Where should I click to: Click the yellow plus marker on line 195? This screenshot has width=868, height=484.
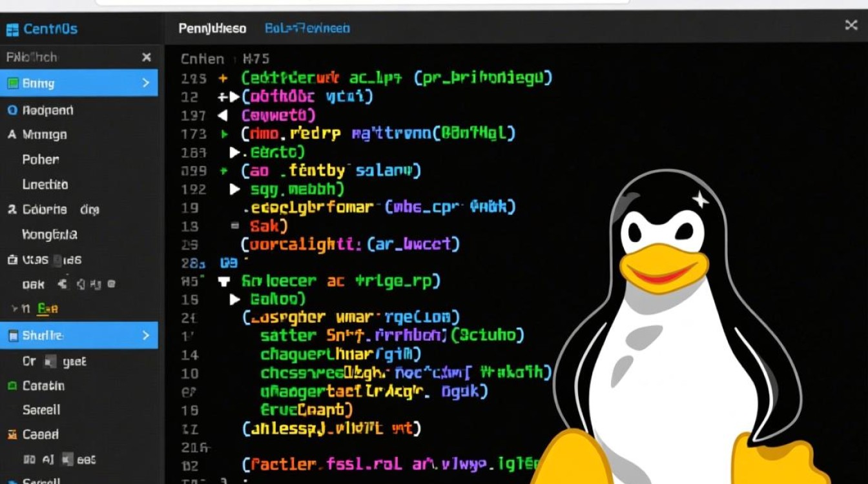223,79
